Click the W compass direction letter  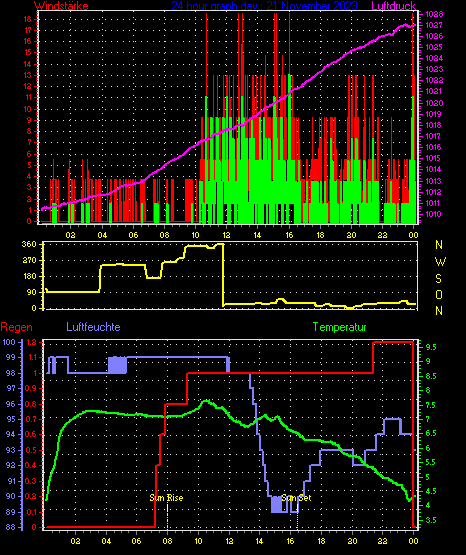tap(440, 262)
